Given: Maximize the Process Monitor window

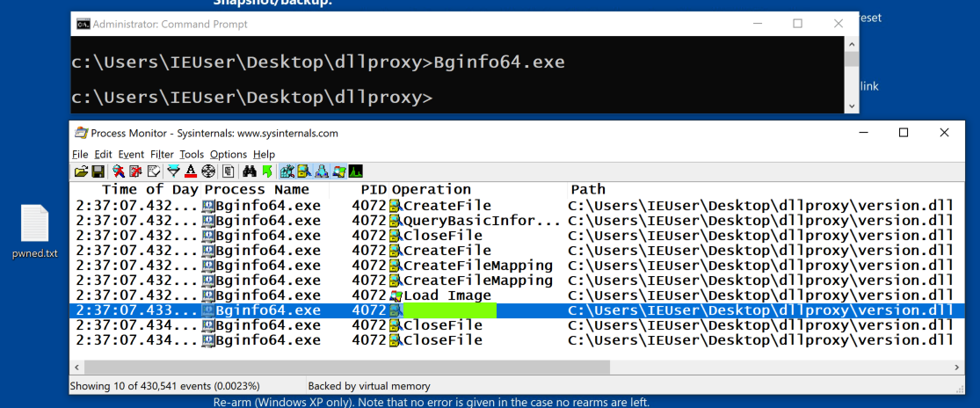Looking at the screenshot, I should tap(904, 133).
